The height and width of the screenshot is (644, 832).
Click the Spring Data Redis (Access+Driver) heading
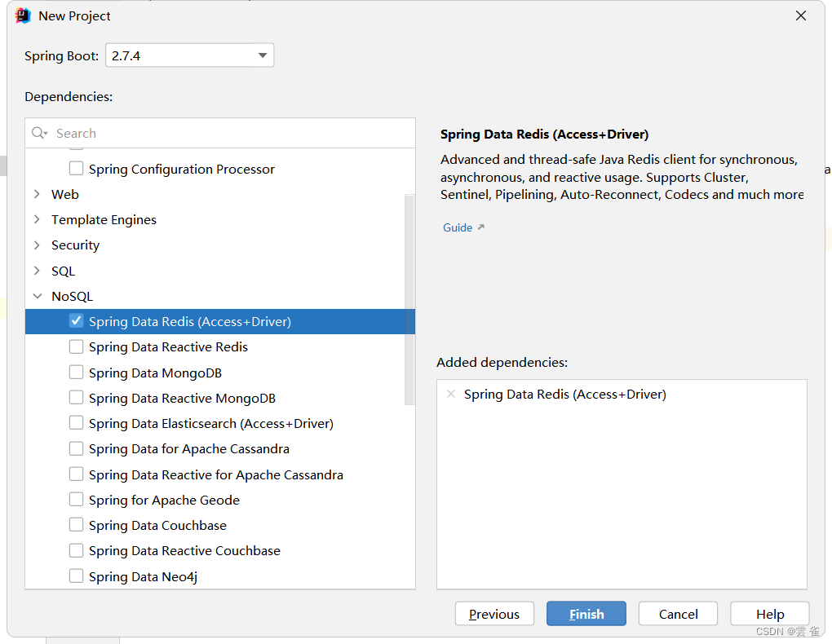[x=544, y=135]
